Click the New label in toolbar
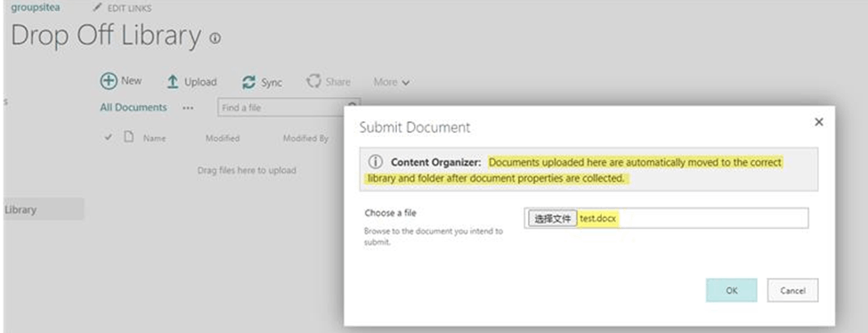868x333 pixels. coord(132,81)
